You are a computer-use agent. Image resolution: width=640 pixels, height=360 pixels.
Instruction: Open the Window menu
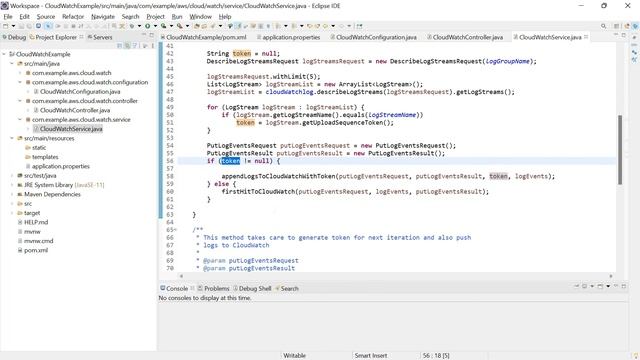click(200, 16)
